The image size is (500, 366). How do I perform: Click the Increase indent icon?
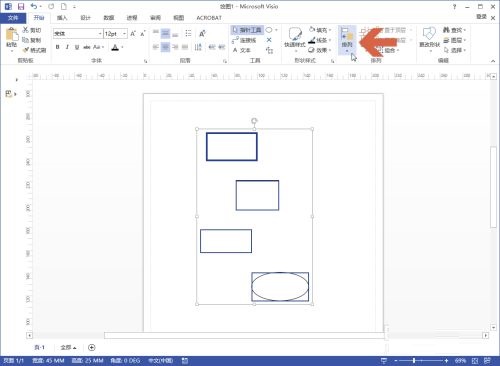(x=221, y=47)
